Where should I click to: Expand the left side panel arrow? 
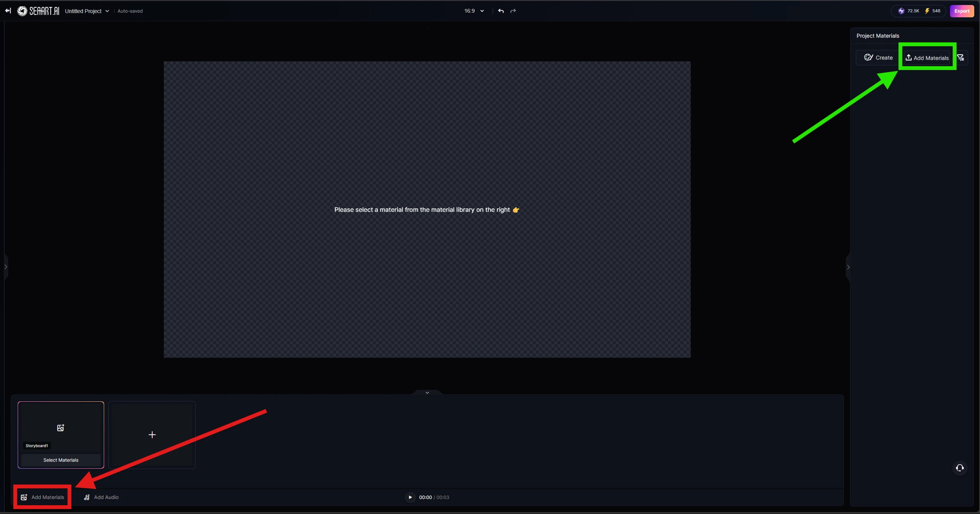[5, 267]
